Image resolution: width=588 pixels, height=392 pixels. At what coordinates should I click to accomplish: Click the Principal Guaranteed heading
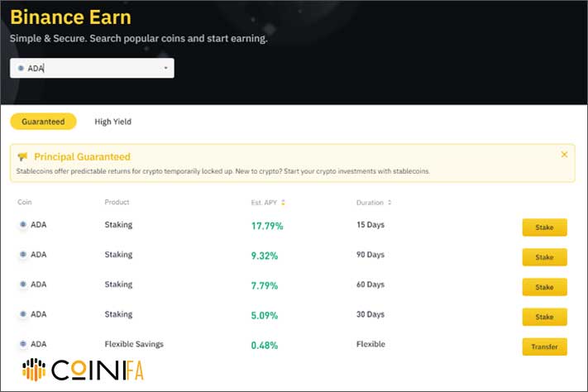pos(82,156)
